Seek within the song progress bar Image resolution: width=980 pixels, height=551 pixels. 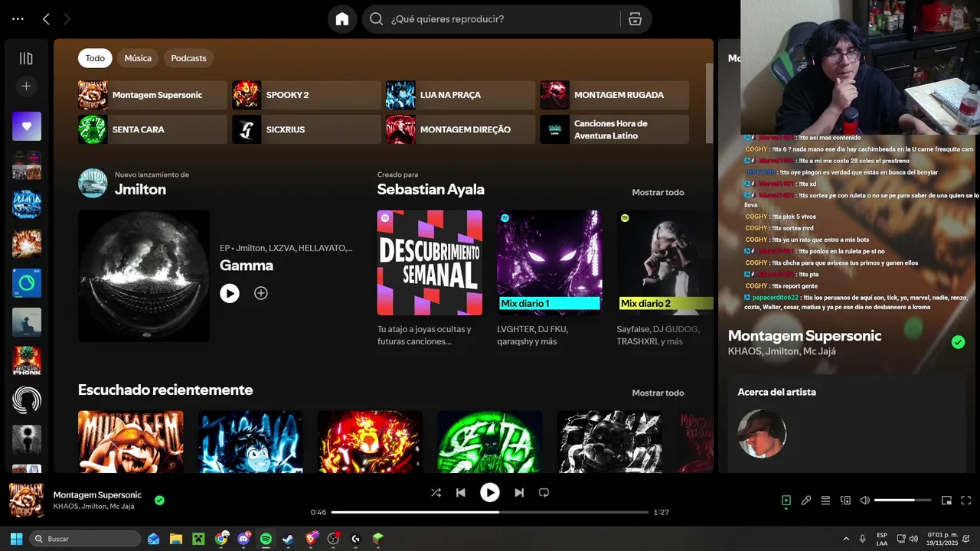pyautogui.click(x=490, y=512)
